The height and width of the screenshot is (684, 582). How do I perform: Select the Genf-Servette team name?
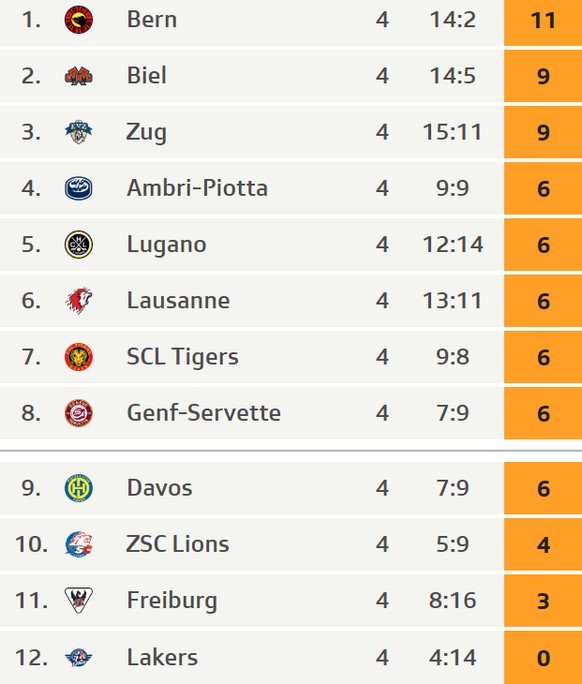(204, 413)
